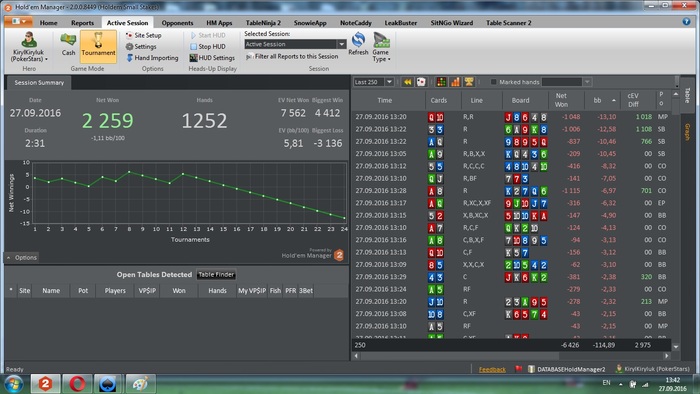Click the colored grid icon
The image size is (700, 394).
point(441,82)
